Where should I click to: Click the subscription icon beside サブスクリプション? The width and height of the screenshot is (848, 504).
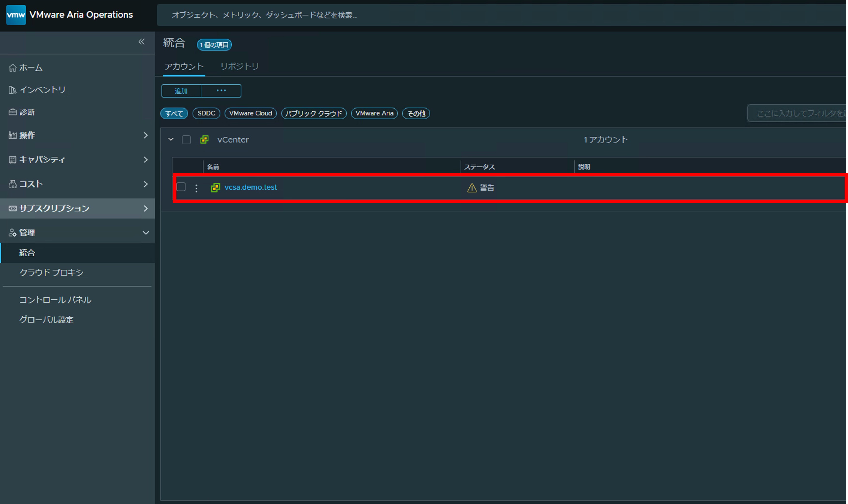[13, 209]
